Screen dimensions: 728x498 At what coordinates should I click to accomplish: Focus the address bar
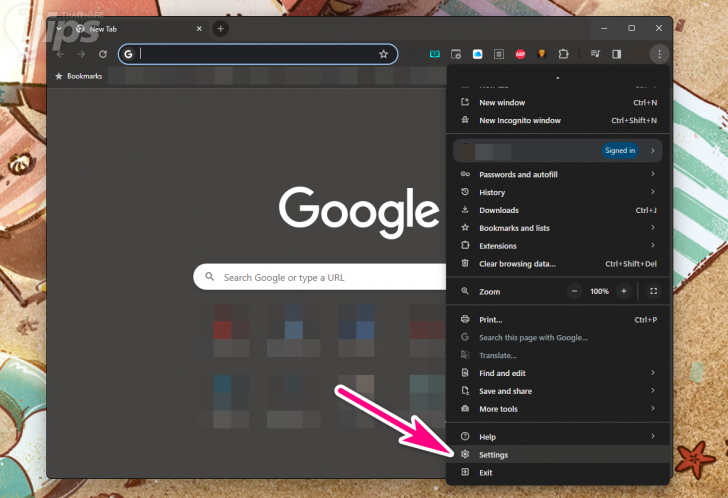point(258,54)
